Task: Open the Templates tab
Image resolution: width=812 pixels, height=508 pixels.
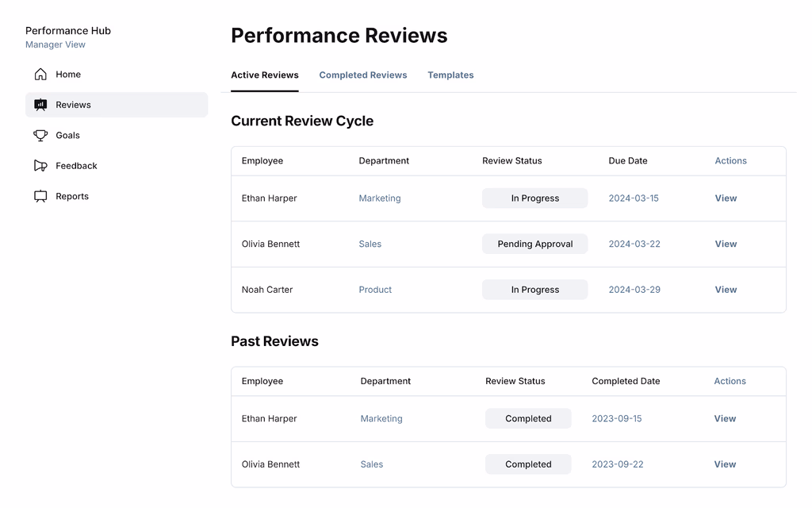Action: tap(450, 75)
